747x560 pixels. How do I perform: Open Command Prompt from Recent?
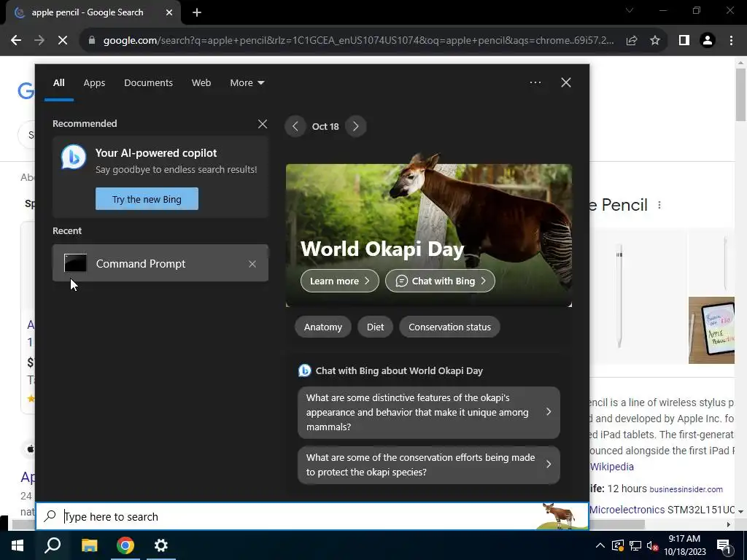coord(160,262)
